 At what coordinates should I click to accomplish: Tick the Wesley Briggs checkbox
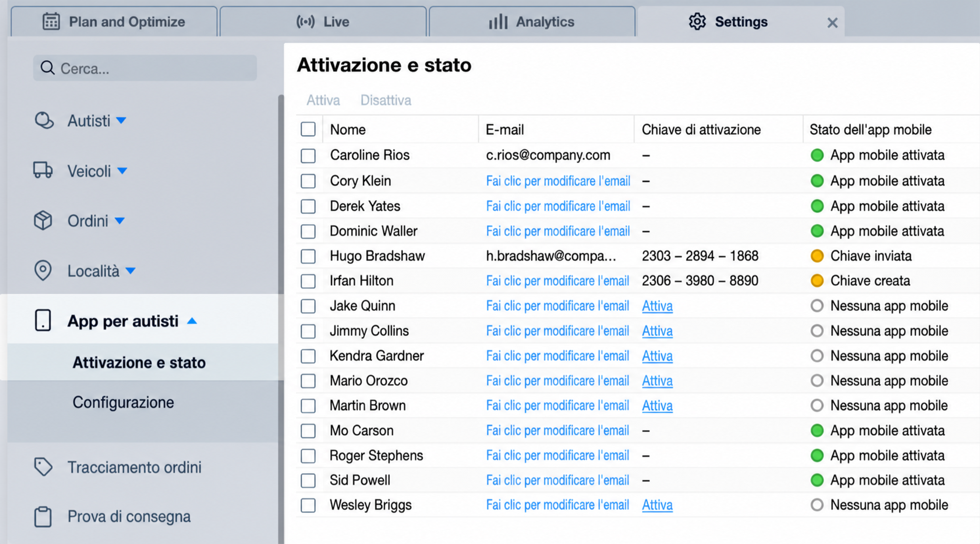click(x=308, y=505)
